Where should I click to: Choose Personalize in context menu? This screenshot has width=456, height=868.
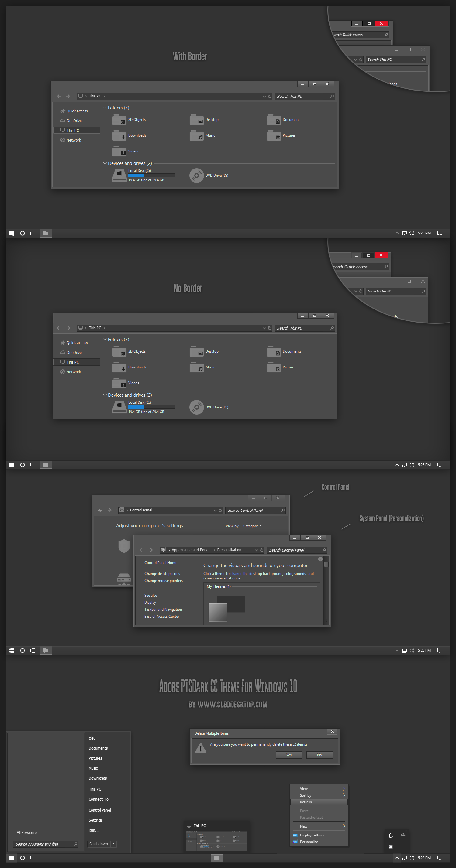click(319, 842)
